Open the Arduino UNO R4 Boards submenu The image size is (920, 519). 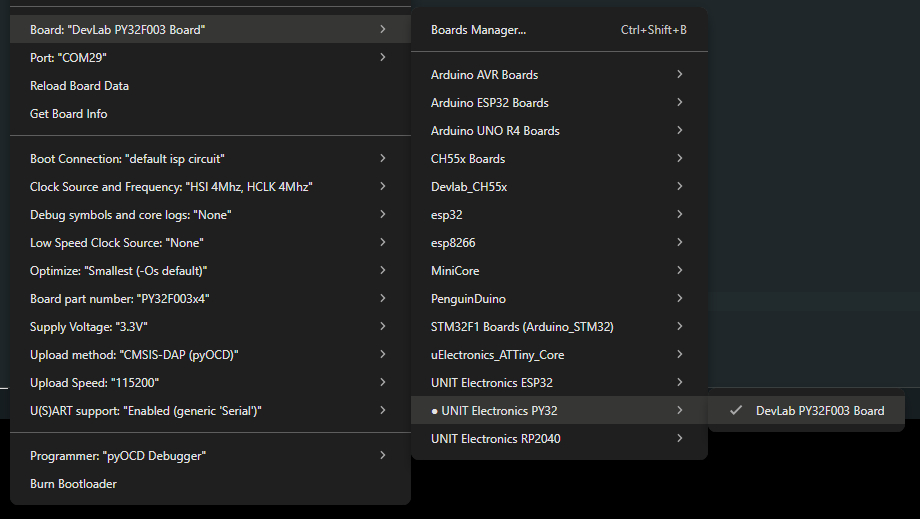(x=495, y=131)
